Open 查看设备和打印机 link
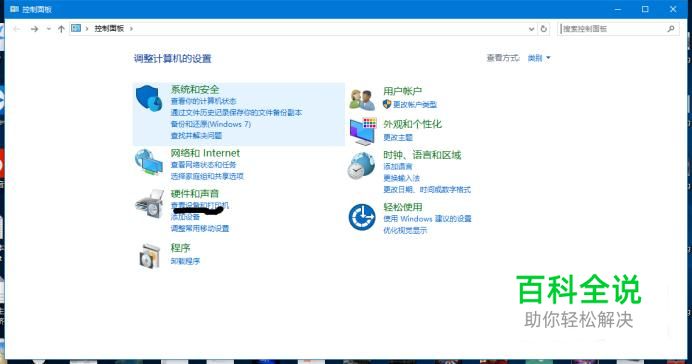 (x=200, y=206)
